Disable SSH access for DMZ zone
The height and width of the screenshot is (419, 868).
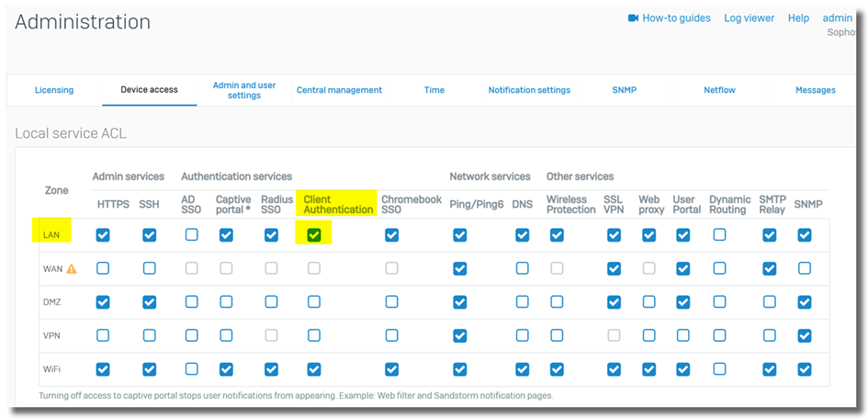(149, 302)
